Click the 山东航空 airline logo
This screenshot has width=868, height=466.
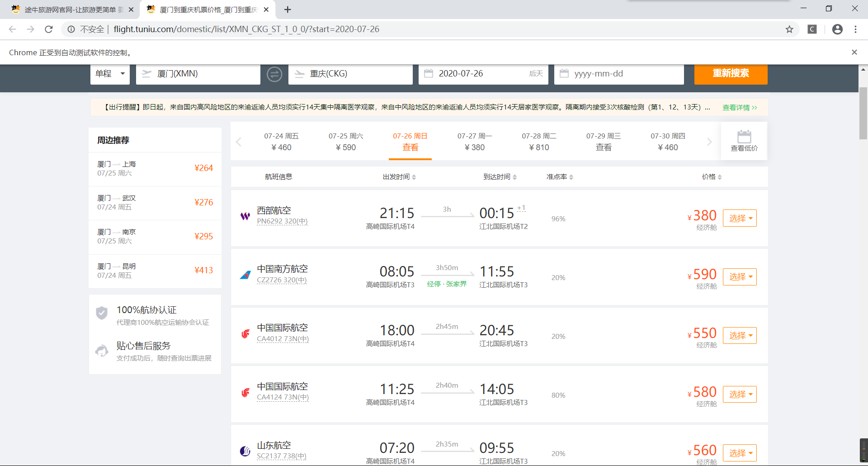tap(245, 451)
